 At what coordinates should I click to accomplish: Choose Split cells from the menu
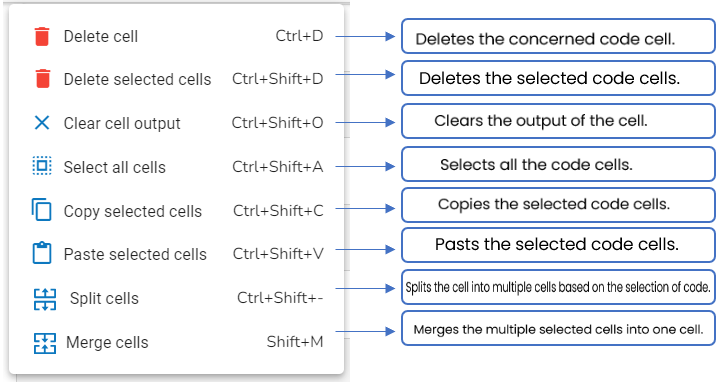click(x=178, y=298)
